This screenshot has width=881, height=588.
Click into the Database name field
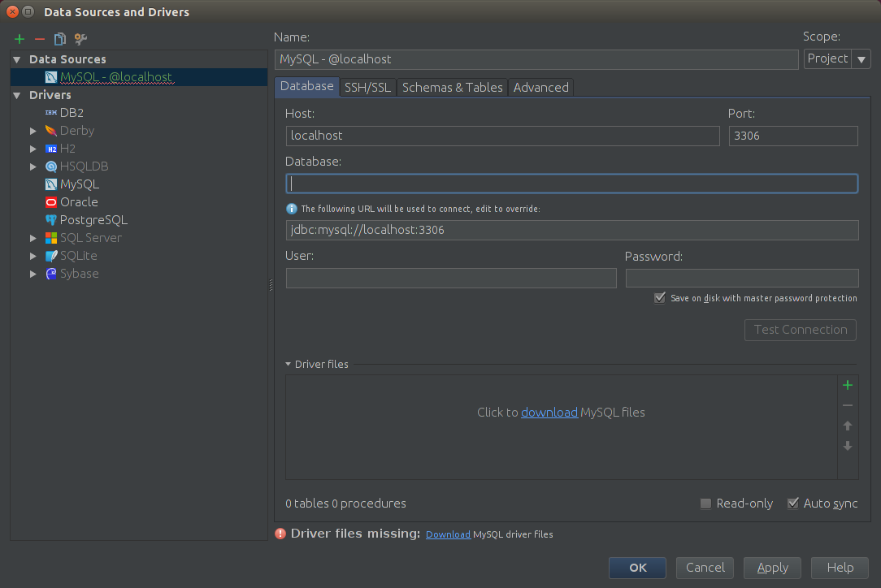571,184
